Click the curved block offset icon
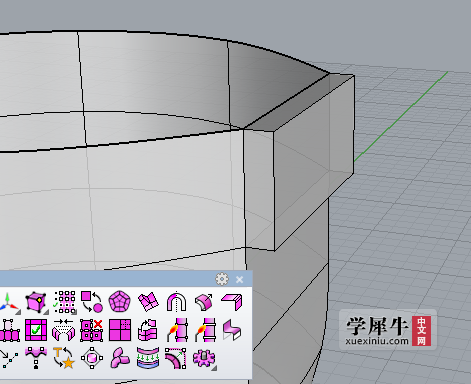Screen dimensions: 471x384 (204, 302)
